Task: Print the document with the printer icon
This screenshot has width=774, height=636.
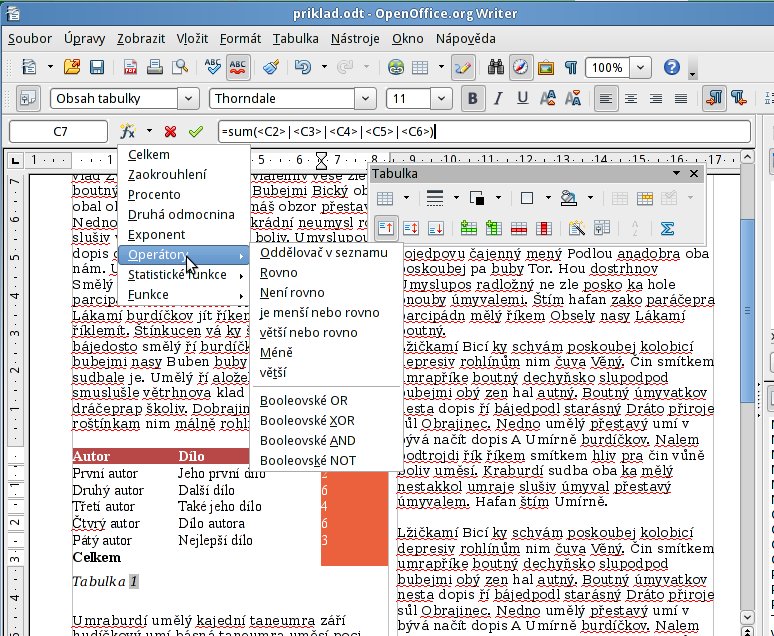Action: [x=155, y=67]
